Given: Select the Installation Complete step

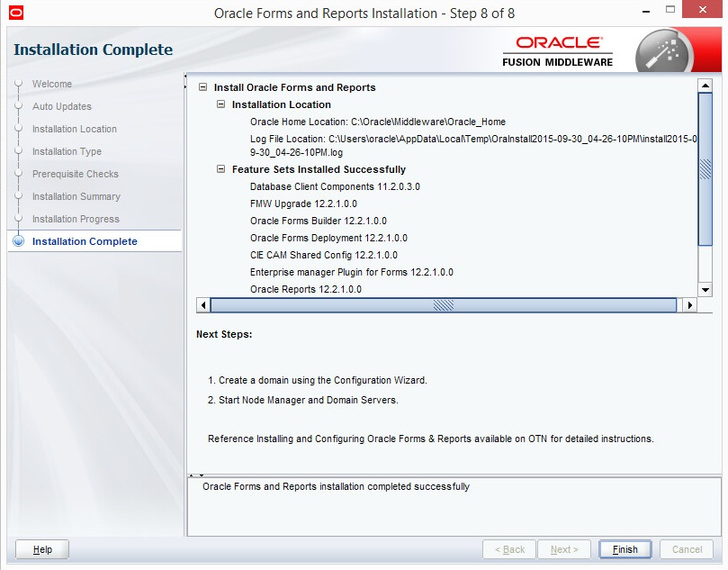Looking at the screenshot, I should 85,241.
